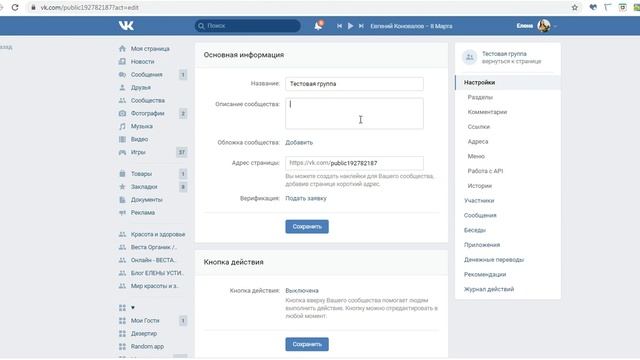Skip to previous track in header player
This screenshot has height=360, width=640.
tap(339, 26)
